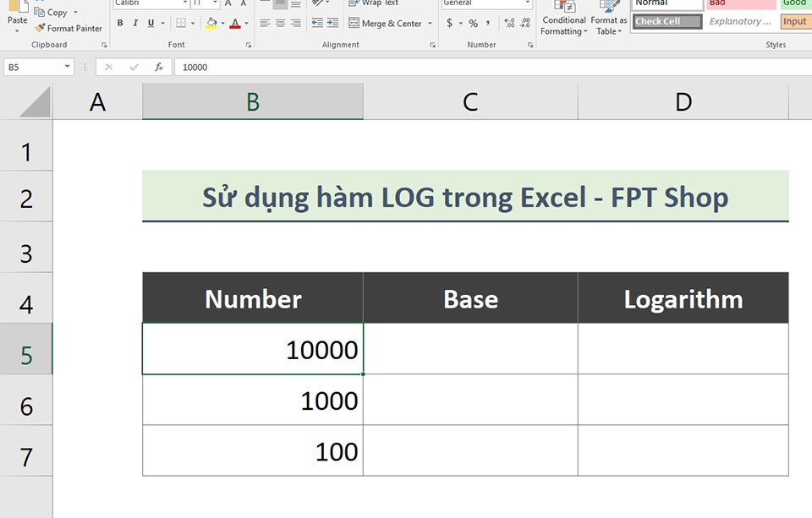The width and height of the screenshot is (812, 518).
Task: Apply yellow fill color bucket
Action: [211, 24]
